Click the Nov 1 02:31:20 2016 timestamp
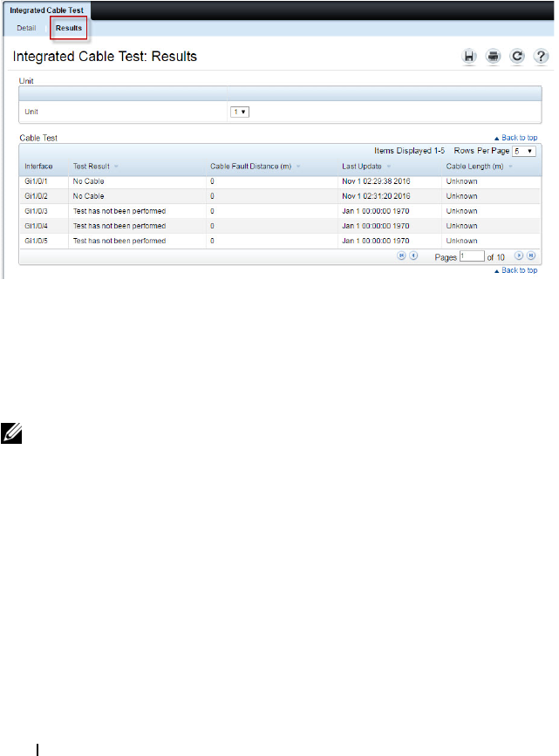 coord(376,196)
